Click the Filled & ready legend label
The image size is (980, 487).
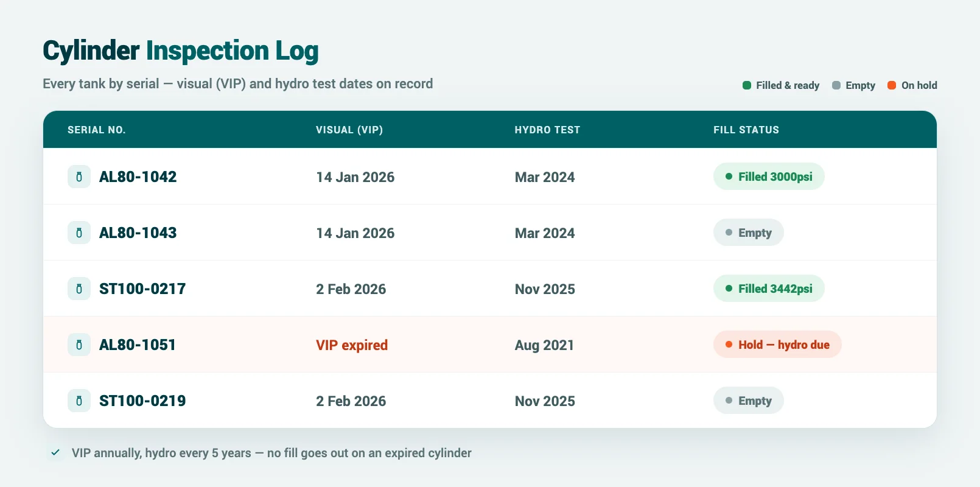point(788,85)
